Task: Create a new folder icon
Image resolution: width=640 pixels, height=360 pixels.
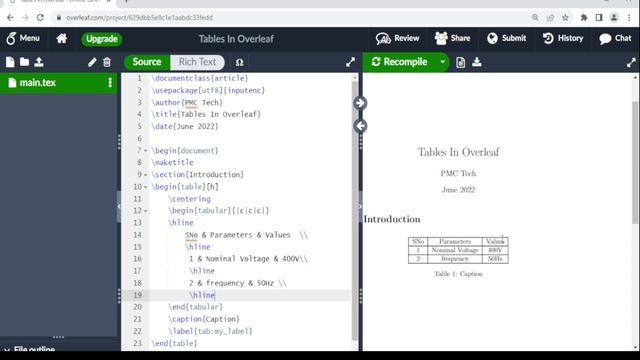Action: coord(24,62)
